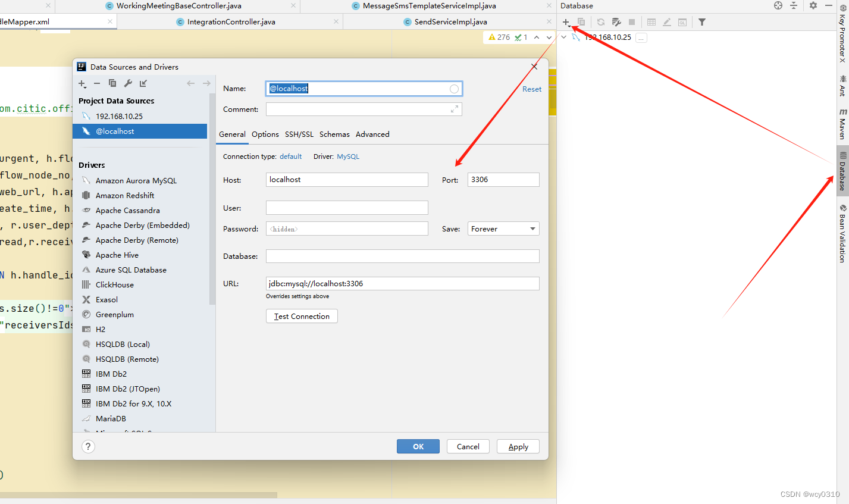849x504 pixels.
Task: Edit source pencil icon in Database panel
Action: click(x=667, y=22)
